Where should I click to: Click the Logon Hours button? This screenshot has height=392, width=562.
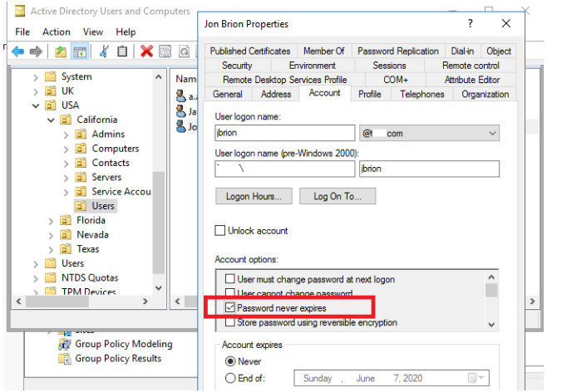tap(254, 196)
